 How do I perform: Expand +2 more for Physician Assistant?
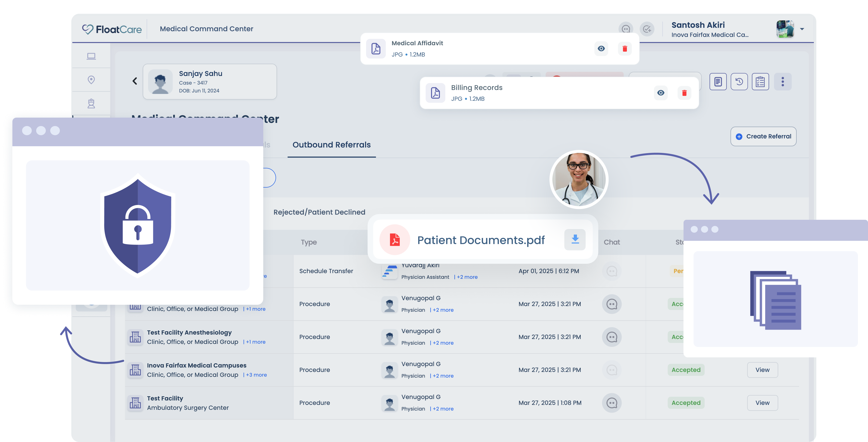(x=467, y=277)
